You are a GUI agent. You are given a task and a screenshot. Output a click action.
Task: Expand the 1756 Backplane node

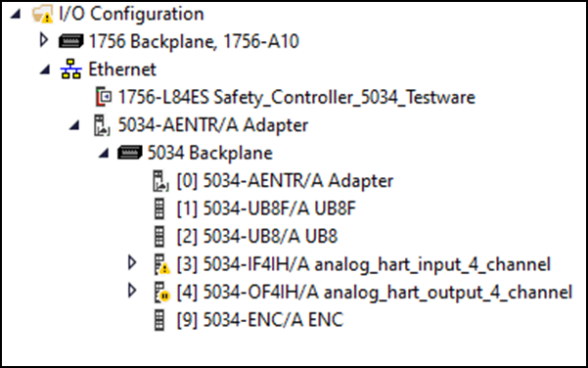[44, 40]
